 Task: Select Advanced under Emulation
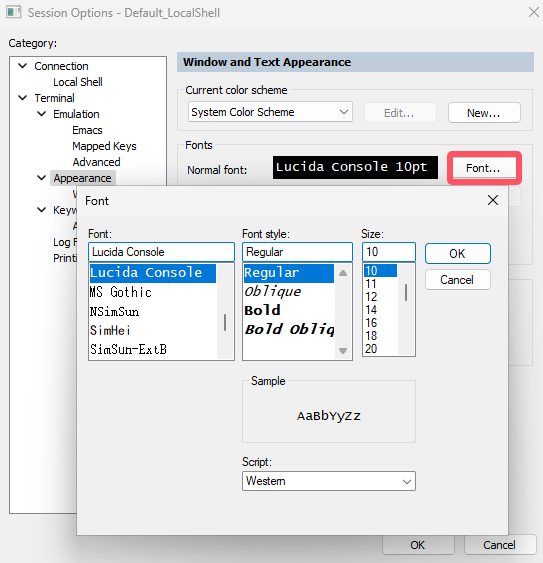tap(96, 162)
